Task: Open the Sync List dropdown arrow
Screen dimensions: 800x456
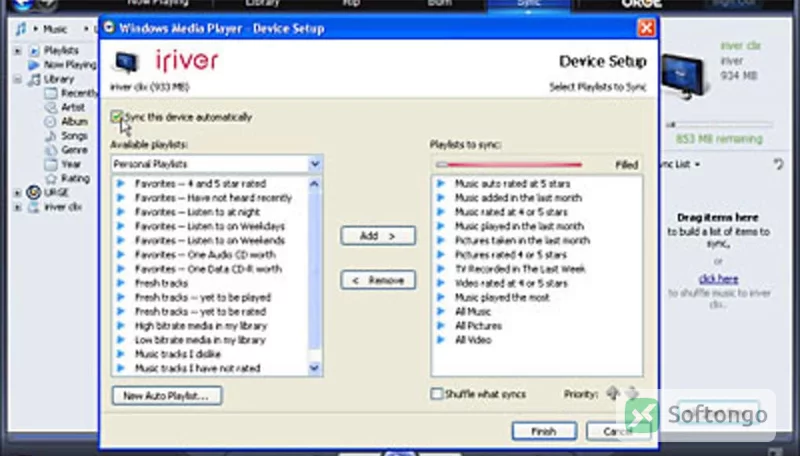Action: point(697,164)
